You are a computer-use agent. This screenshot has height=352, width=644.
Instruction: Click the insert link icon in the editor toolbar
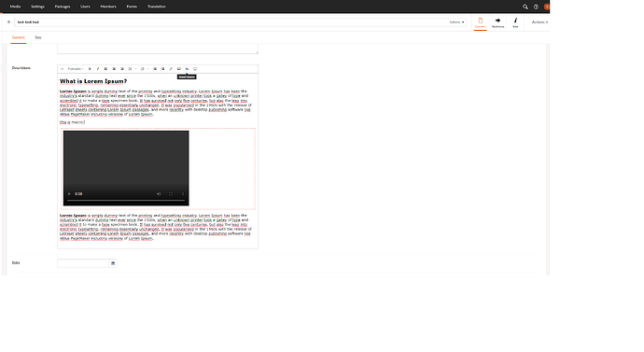click(171, 69)
